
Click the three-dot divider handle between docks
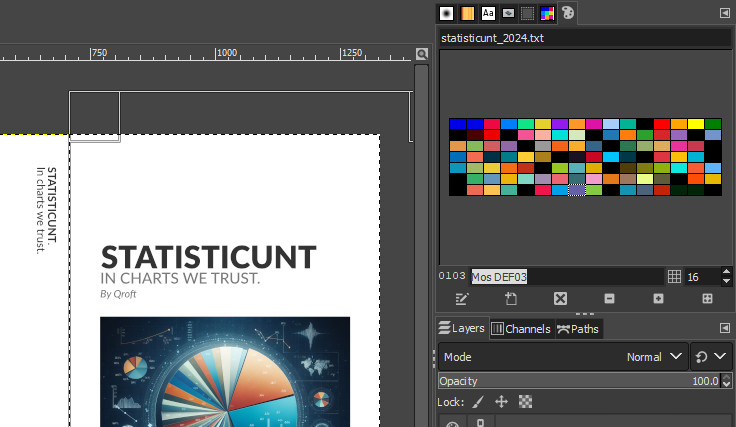[584, 314]
